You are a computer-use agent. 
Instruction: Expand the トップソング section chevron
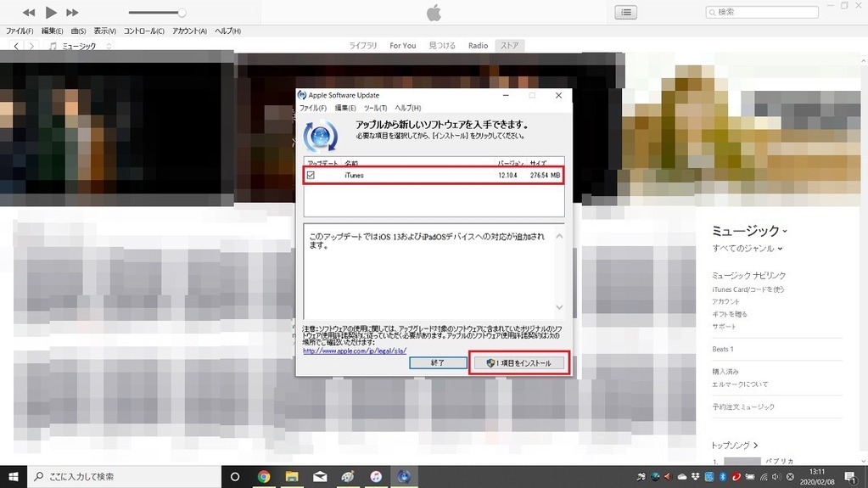coord(755,445)
